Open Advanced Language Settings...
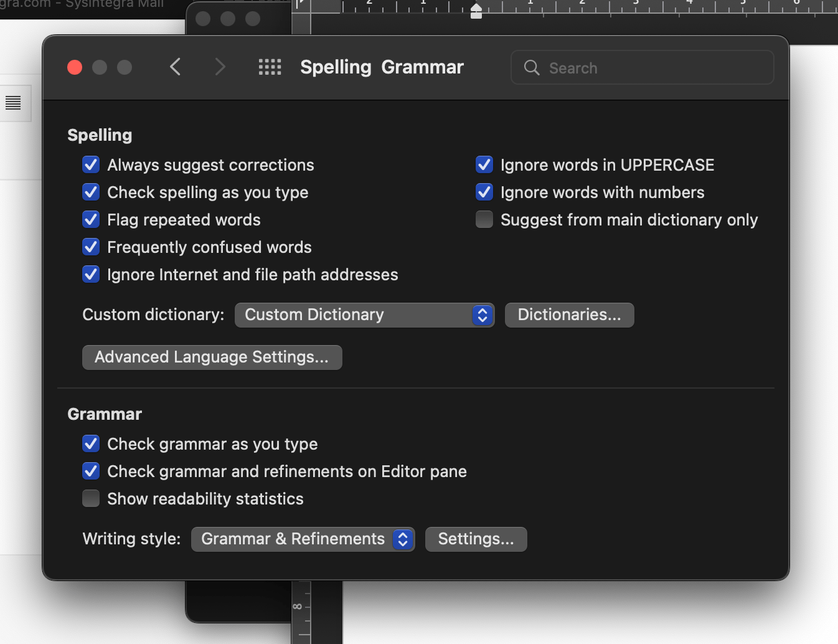 212,357
